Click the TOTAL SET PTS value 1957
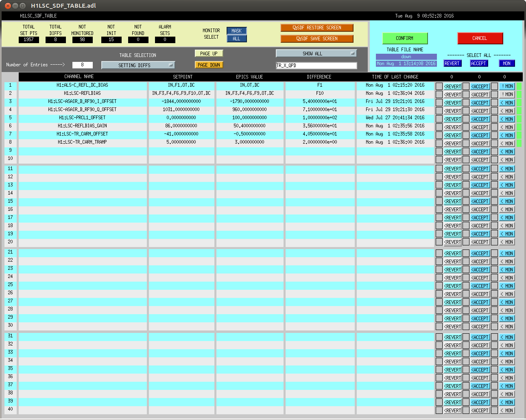 pyautogui.click(x=28, y=40)
